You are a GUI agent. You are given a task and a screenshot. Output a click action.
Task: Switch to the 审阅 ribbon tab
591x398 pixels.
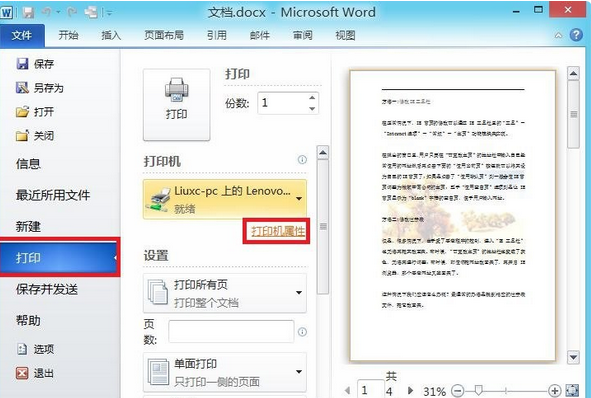(x=303, y=35)
